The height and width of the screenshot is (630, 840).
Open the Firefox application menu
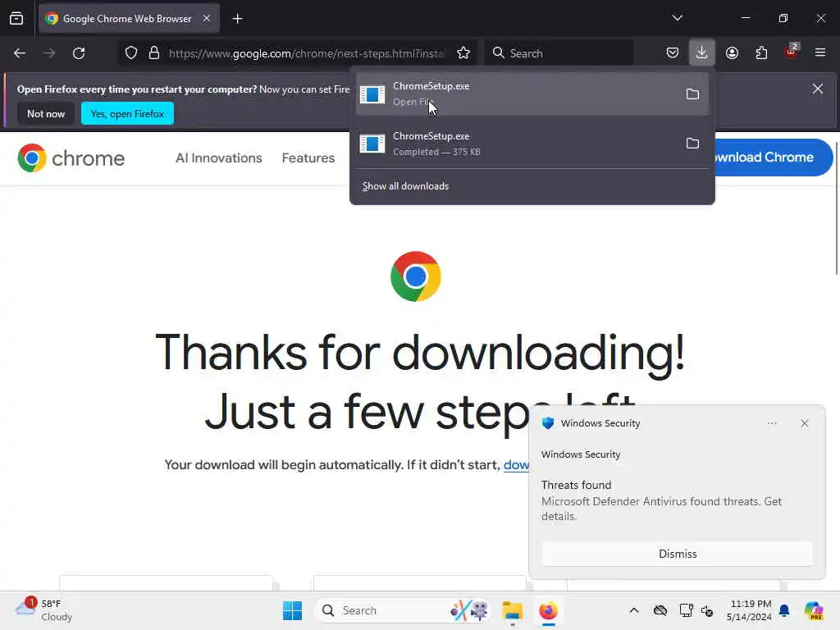click(820, 52)
